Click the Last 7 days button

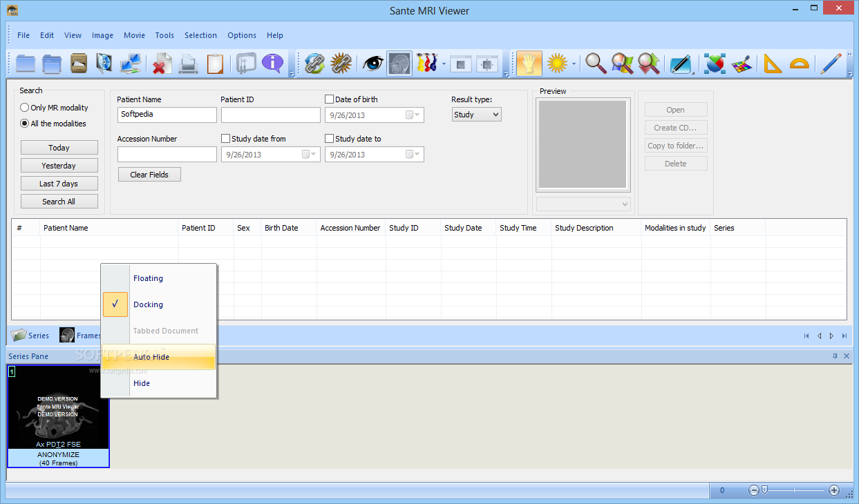(59, 184)
